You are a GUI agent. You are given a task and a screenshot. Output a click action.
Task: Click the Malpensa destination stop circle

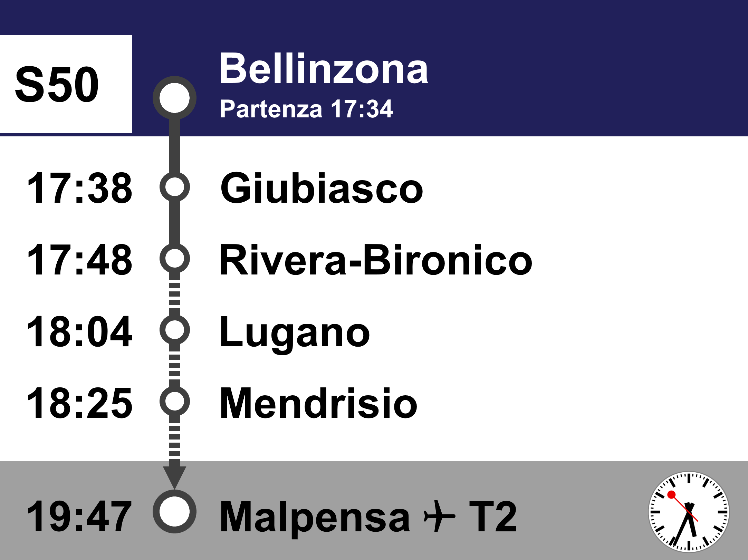tap(174, 511)
